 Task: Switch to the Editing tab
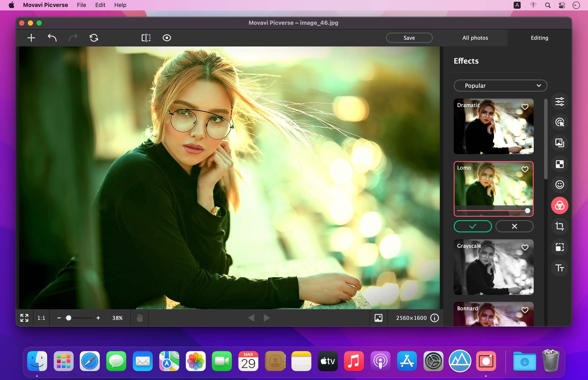pyautogui.click(x=539, y=38)
